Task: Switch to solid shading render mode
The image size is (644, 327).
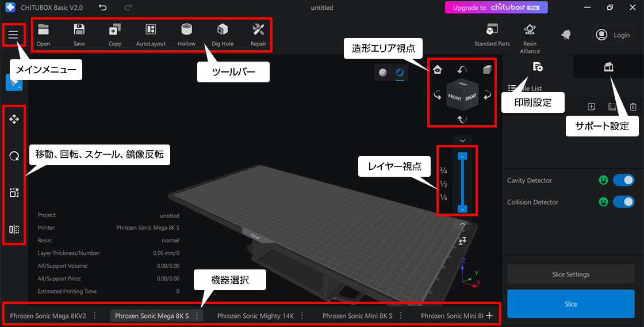Action: (x=383, y=73)
